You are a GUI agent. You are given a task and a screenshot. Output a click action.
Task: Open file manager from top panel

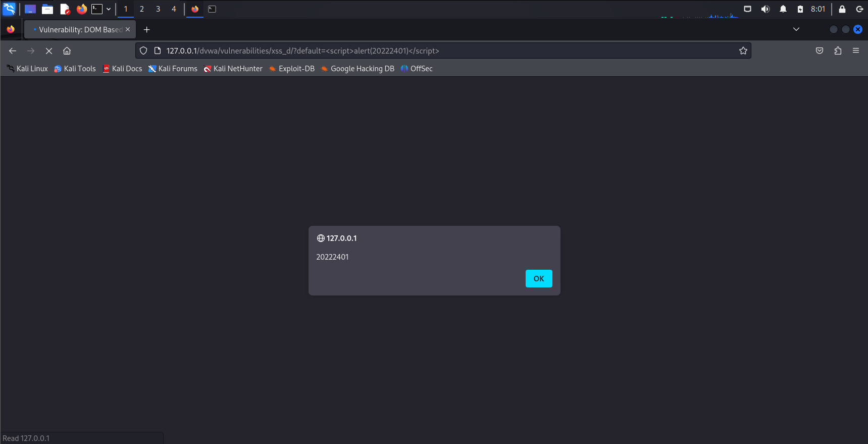pos(47,9)
